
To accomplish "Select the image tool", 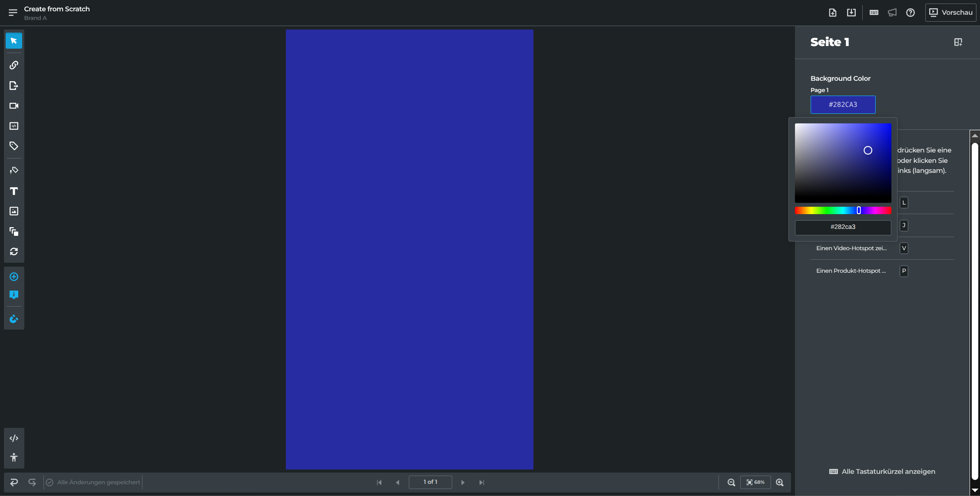I will pos(14,211).
